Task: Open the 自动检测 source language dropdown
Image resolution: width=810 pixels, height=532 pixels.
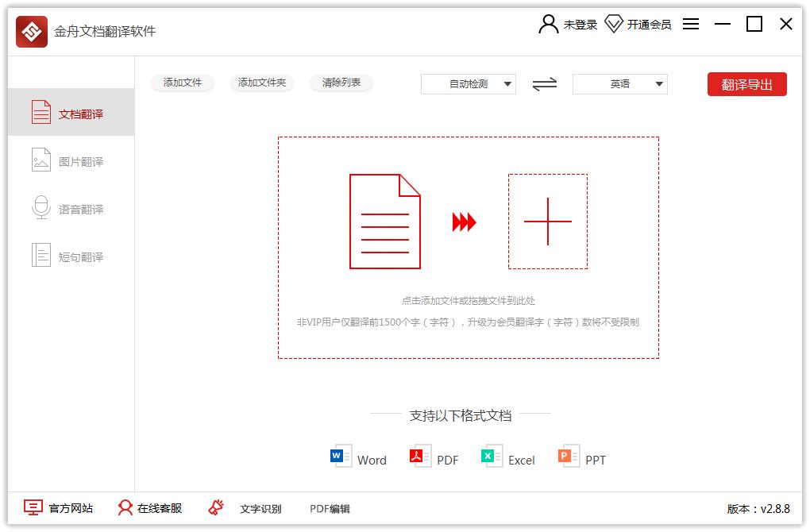Action: 468,84
